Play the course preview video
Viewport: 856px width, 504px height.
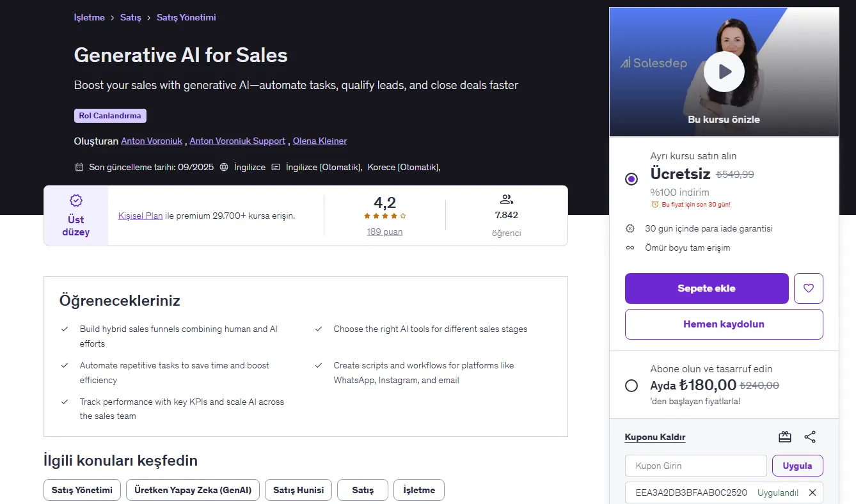point(724,72)
